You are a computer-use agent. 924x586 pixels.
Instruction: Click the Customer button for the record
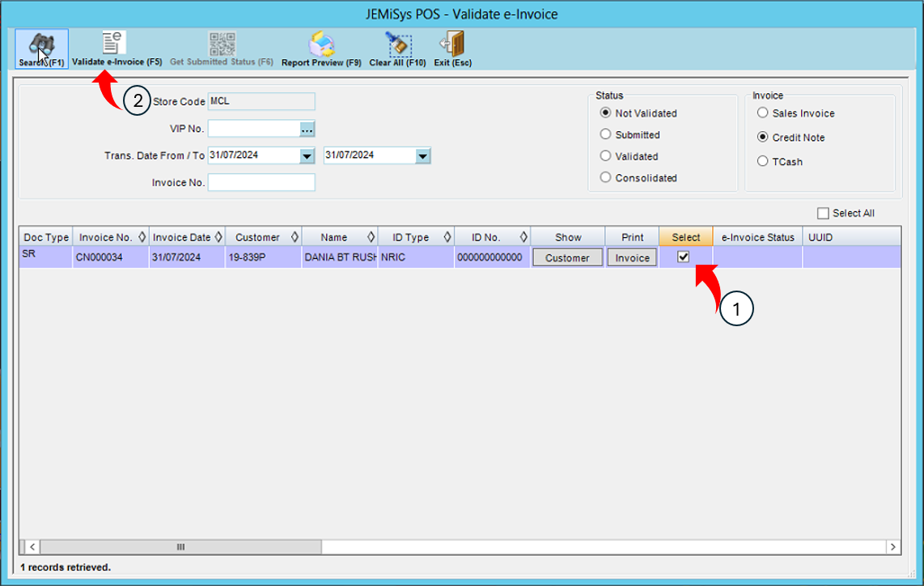click(x=567, y=257)
